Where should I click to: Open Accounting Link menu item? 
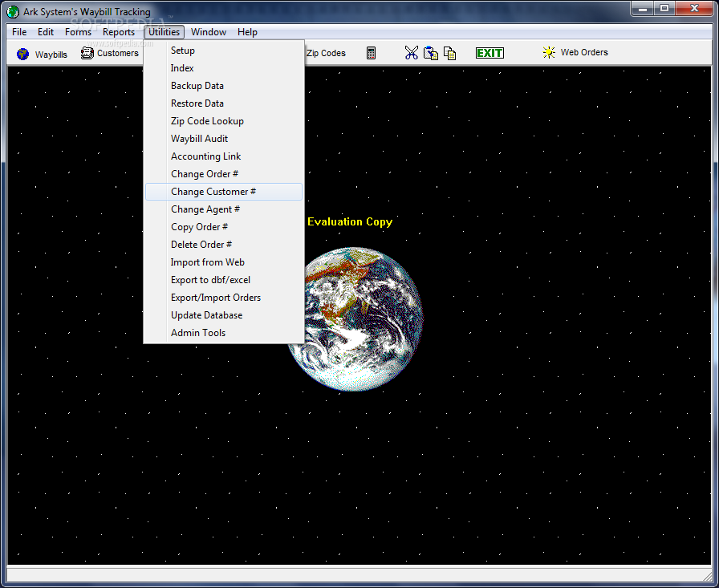224,156
